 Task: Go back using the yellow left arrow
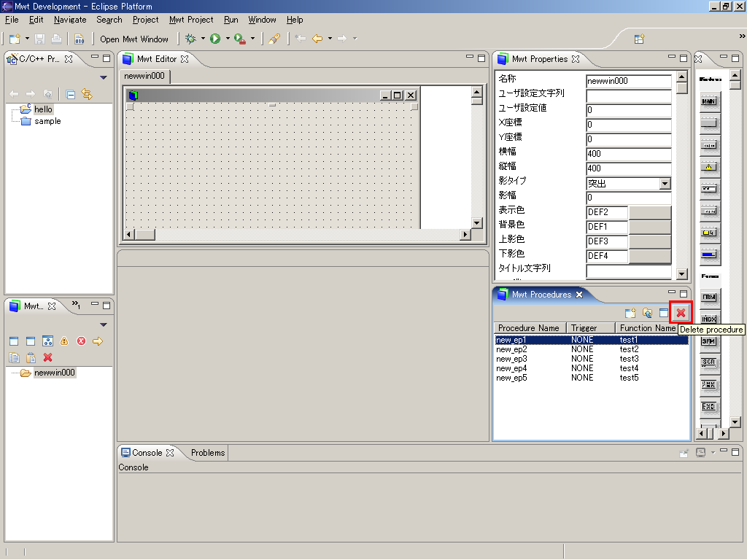(x=317, y=39)
